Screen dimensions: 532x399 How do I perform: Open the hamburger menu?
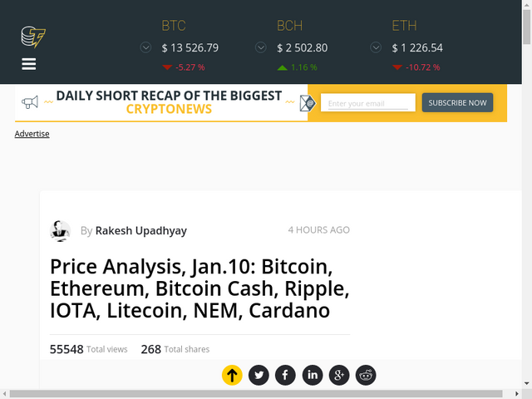pos(29,64)
